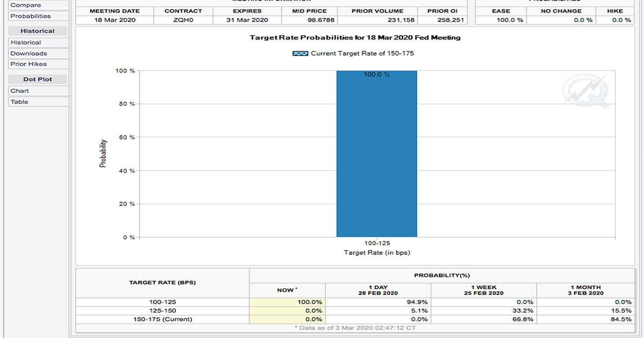Click the Dot Plot section header

[x=37, y=80]
